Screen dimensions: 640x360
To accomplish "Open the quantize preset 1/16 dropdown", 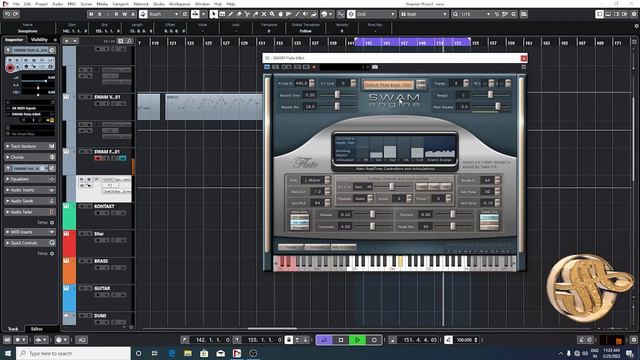I will (476, 14).
